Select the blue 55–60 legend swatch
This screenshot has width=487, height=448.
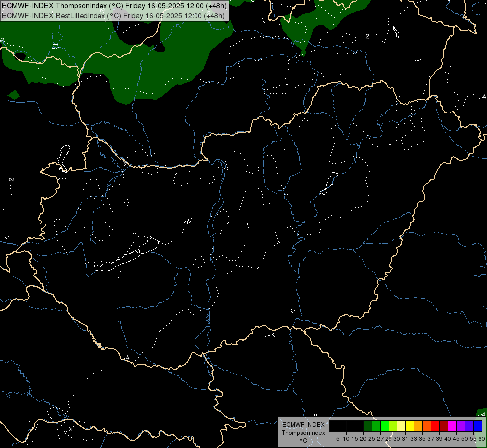coord(478,426)
